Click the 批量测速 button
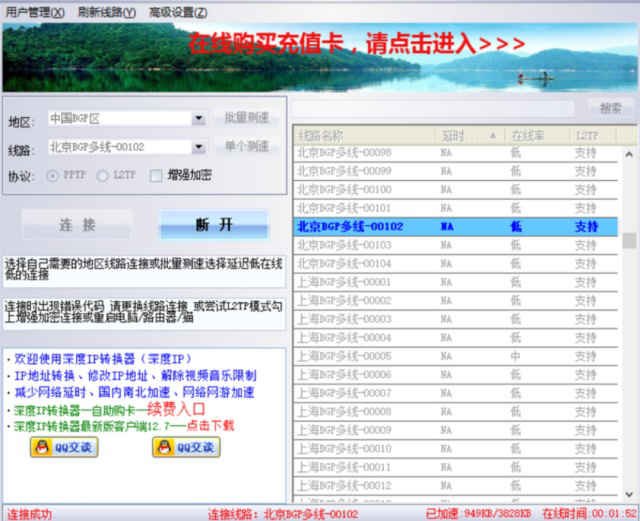640x521 pixels. pos(247,118)
